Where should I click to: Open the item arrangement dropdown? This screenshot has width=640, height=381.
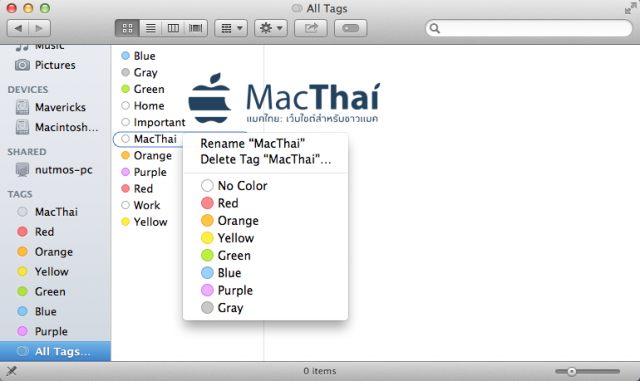(x=231, y=28)
